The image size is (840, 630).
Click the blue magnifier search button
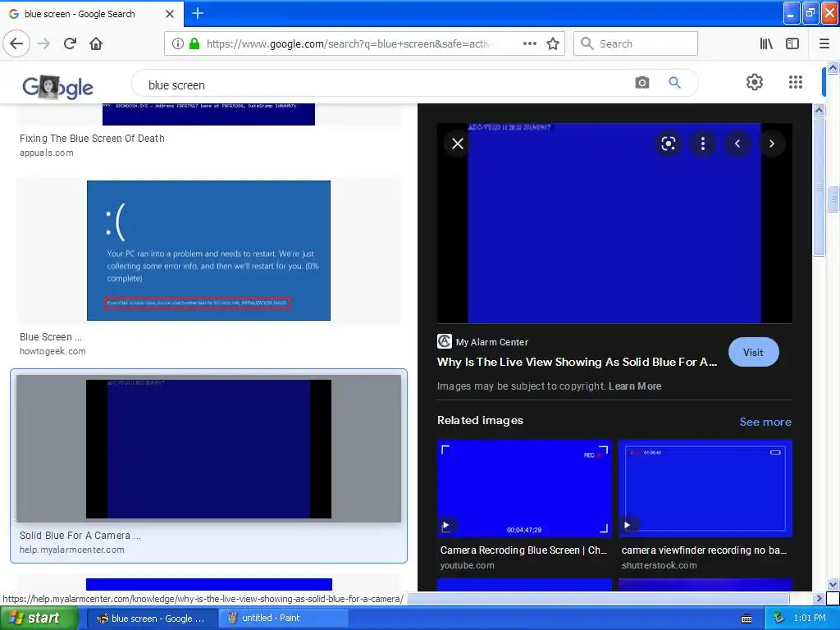pyautogui.click(x=674, y=83)
